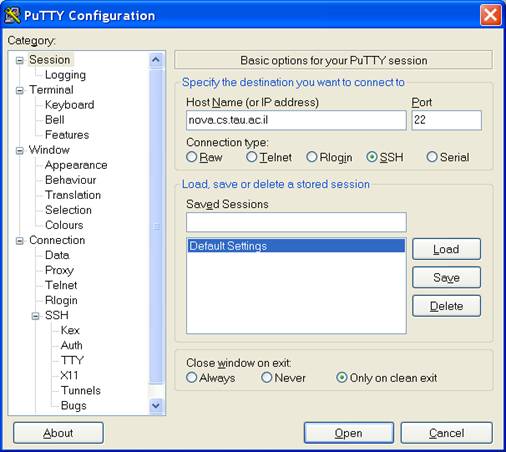Open the SSH category in tree
Screen dimensions: 506x452
(x=57, y=315)
